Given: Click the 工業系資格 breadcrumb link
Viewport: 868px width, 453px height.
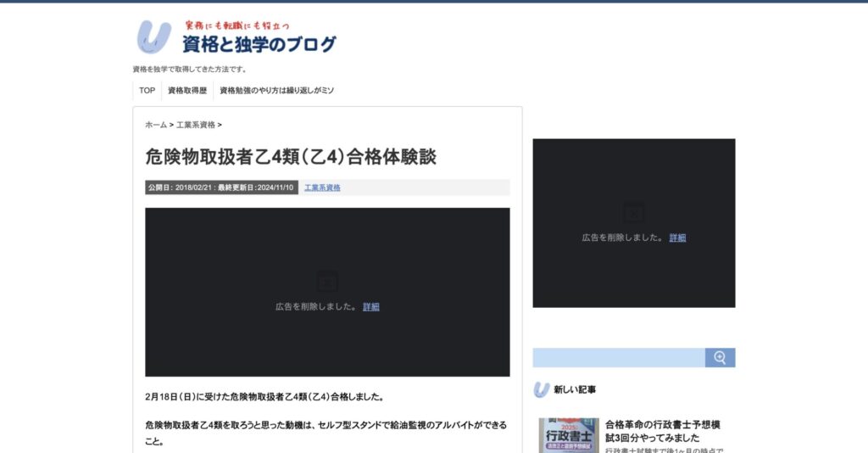Looking at the screenshot, I should (196, 126).
